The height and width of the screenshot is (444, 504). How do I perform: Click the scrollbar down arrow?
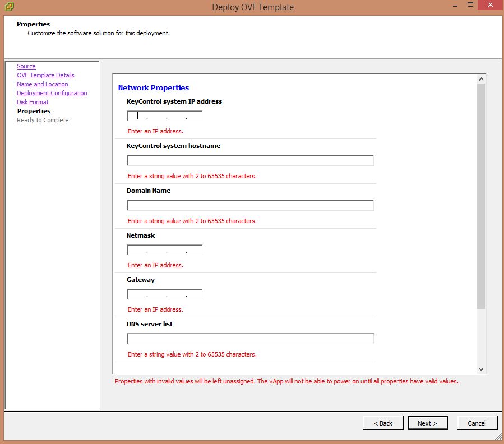point(481,369)
